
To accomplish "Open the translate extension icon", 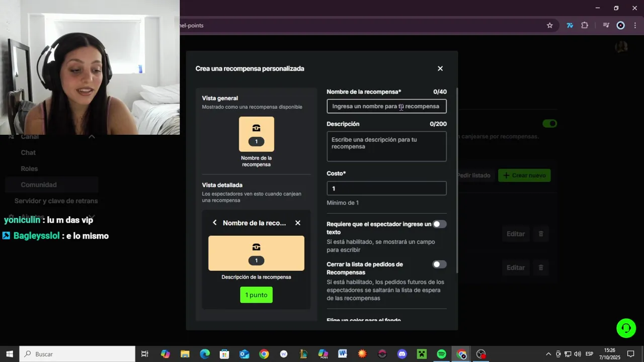I will (570, 25).
